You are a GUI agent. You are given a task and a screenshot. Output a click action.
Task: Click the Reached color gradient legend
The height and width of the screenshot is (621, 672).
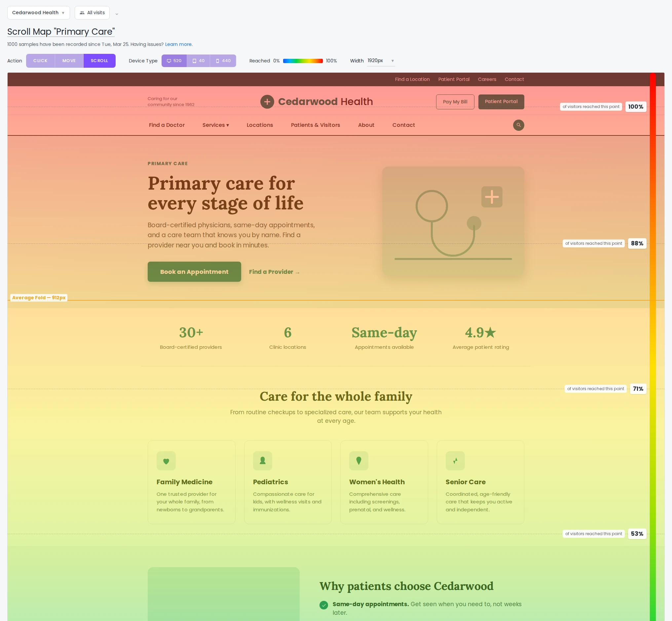303,61
